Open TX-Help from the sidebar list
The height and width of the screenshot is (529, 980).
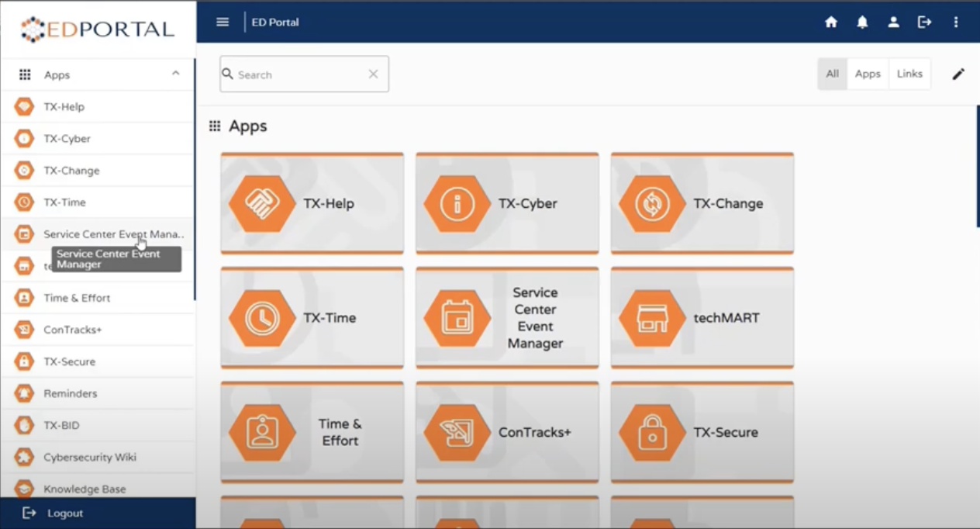pyautogui.click(x=97, y=107)
